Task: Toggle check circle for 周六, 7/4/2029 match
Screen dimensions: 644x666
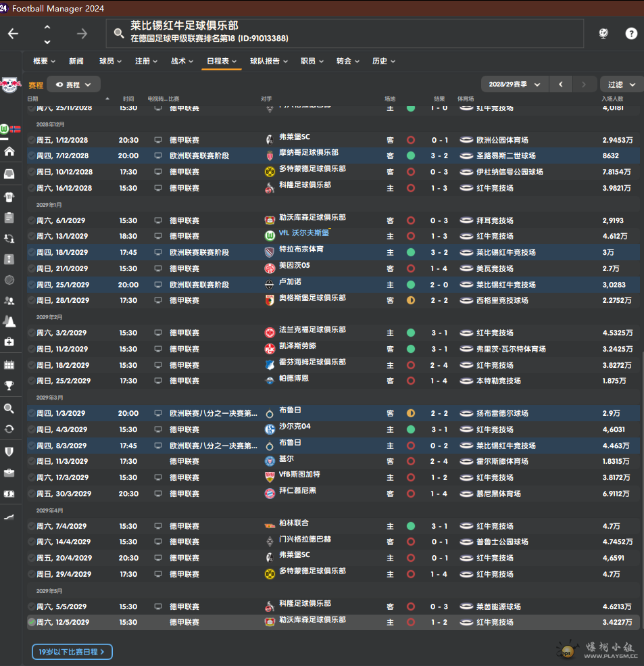Action: click(31, 526)
